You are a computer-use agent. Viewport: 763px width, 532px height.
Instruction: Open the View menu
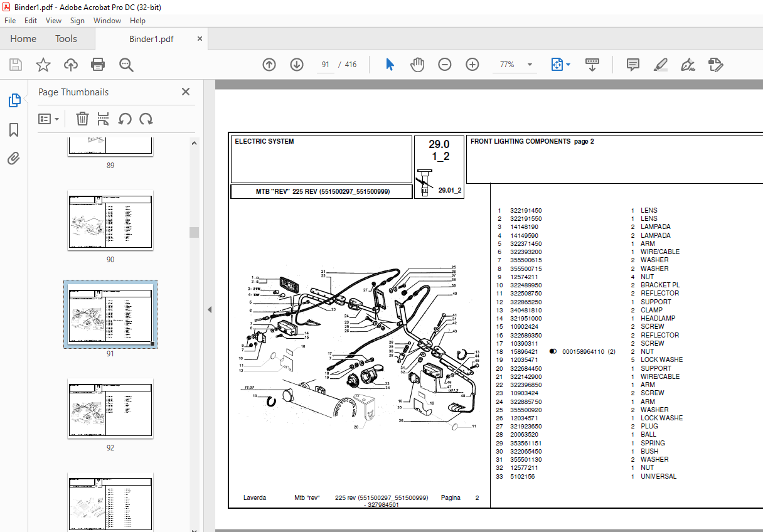click(x=54, y=21)
